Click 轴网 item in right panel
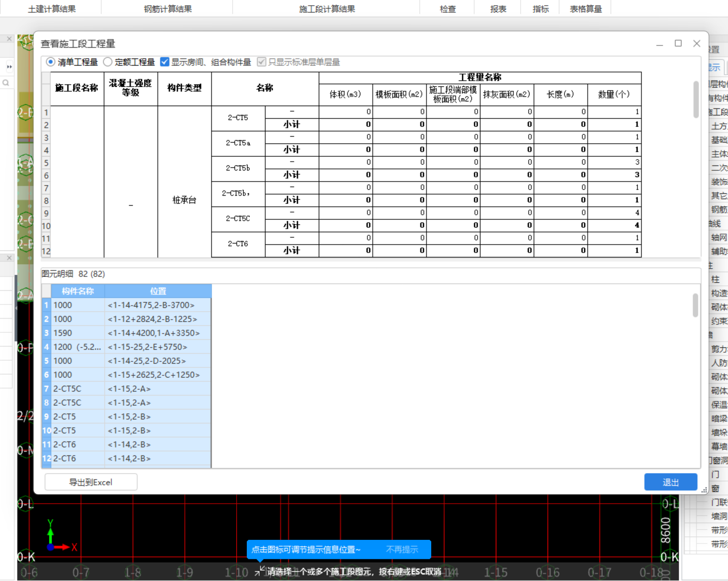 tap(719, 238)
